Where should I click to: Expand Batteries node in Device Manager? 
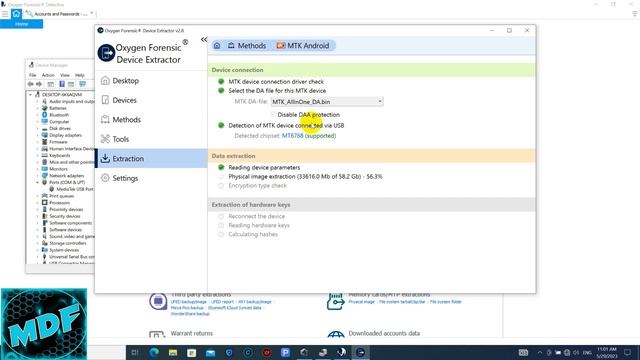[38, 108]
